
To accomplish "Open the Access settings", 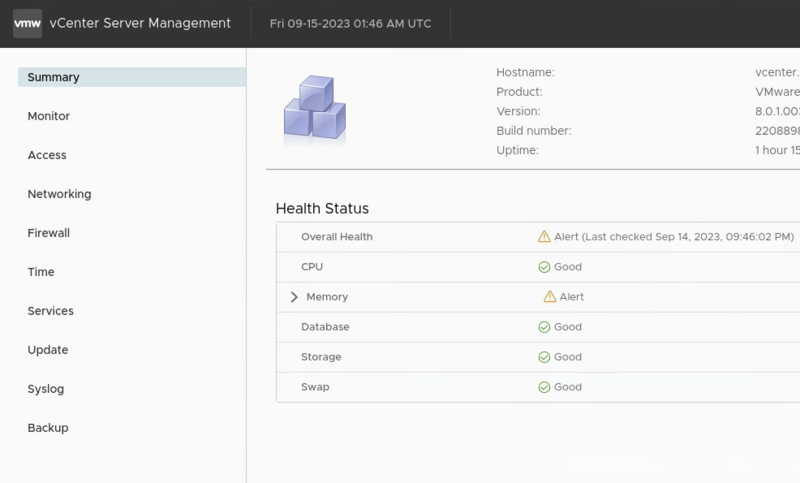I will coord(47,155).
